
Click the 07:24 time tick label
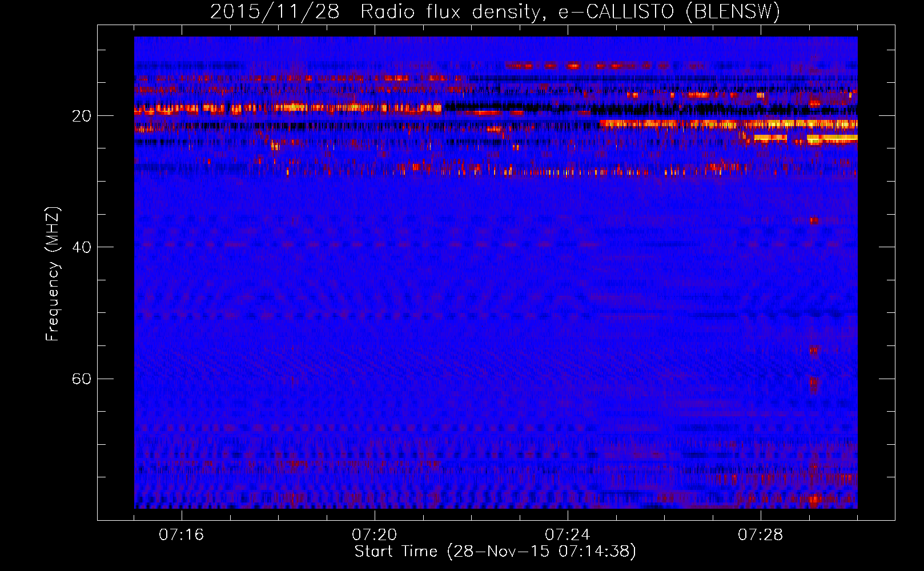tap(567, 534)
